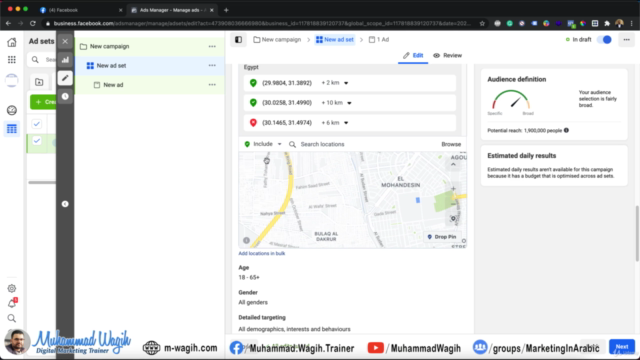Toggle the first ad set row checkbox
This screenshot has height=360, width=640.
(x=37, y=124)
